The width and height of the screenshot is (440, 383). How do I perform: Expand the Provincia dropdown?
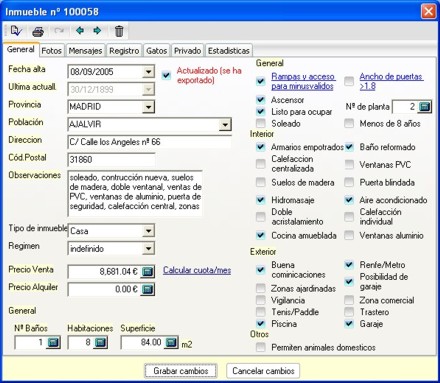[x=148, y=107]
